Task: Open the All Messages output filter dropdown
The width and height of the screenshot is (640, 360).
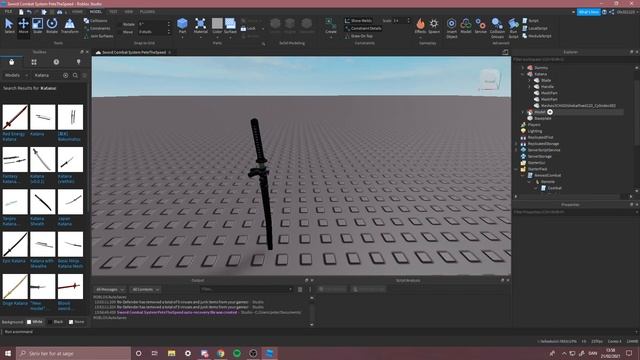Action: 110,289
